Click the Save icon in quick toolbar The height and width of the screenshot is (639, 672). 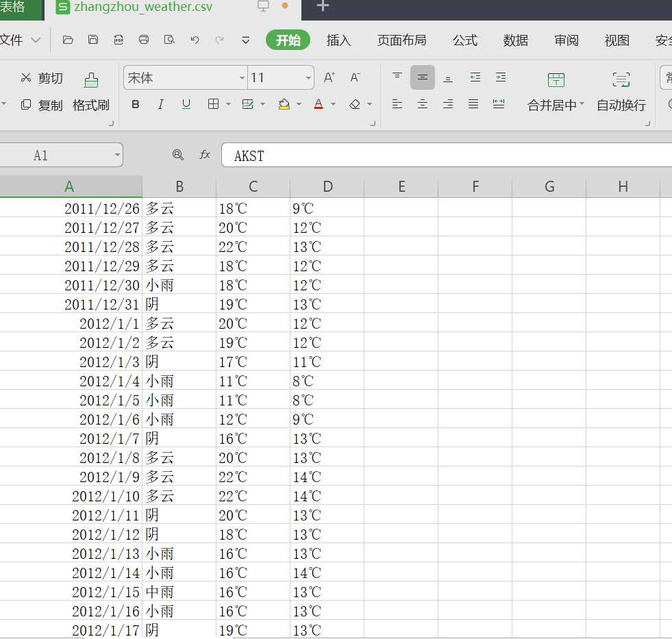[x=93, y=40]
